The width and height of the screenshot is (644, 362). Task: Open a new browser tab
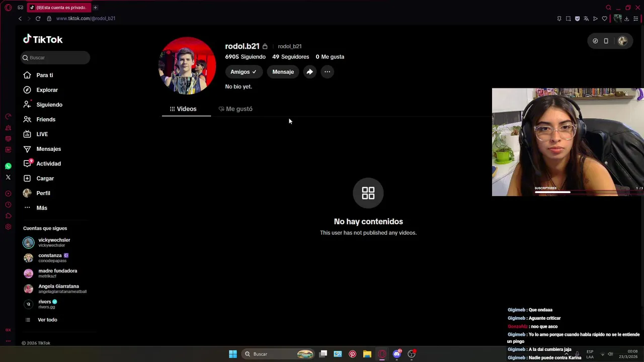[x=95, y=8]
